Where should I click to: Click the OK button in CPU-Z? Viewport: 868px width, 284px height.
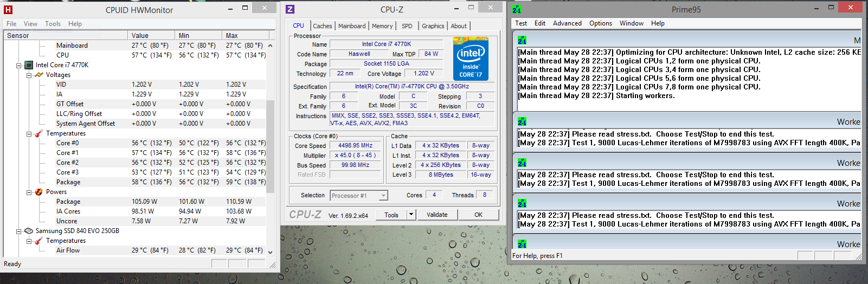coord(478,215)
